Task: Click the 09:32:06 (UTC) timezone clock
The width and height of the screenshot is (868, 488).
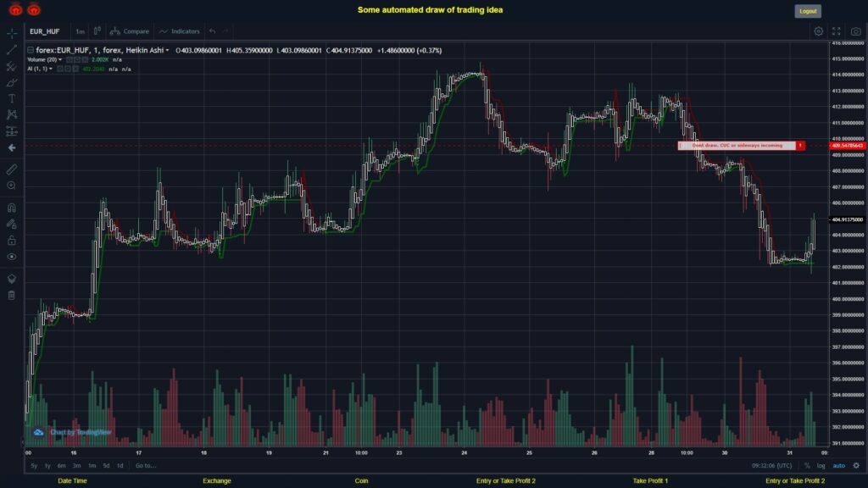Action: [771, 466]
